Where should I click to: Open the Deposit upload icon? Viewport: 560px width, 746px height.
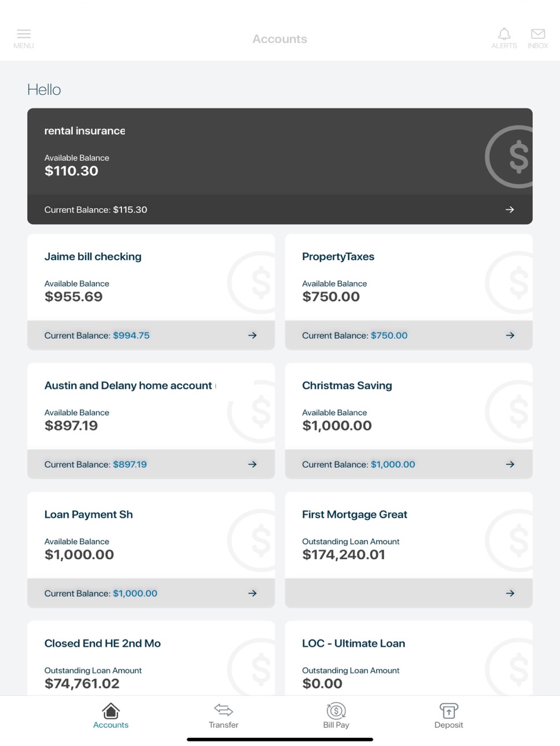coord(448,710)
